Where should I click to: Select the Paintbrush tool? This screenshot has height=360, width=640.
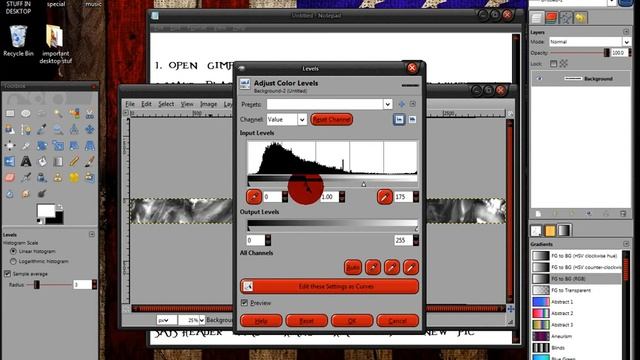89,161
